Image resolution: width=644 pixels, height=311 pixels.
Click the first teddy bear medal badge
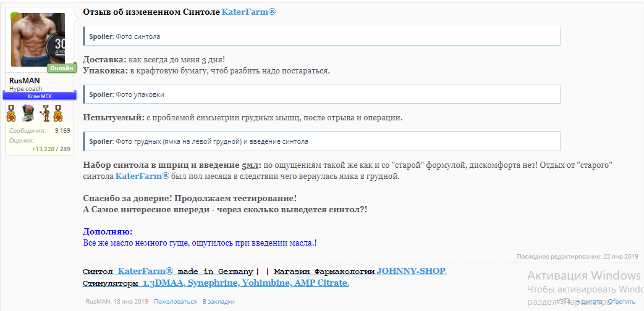pos(12,113)
